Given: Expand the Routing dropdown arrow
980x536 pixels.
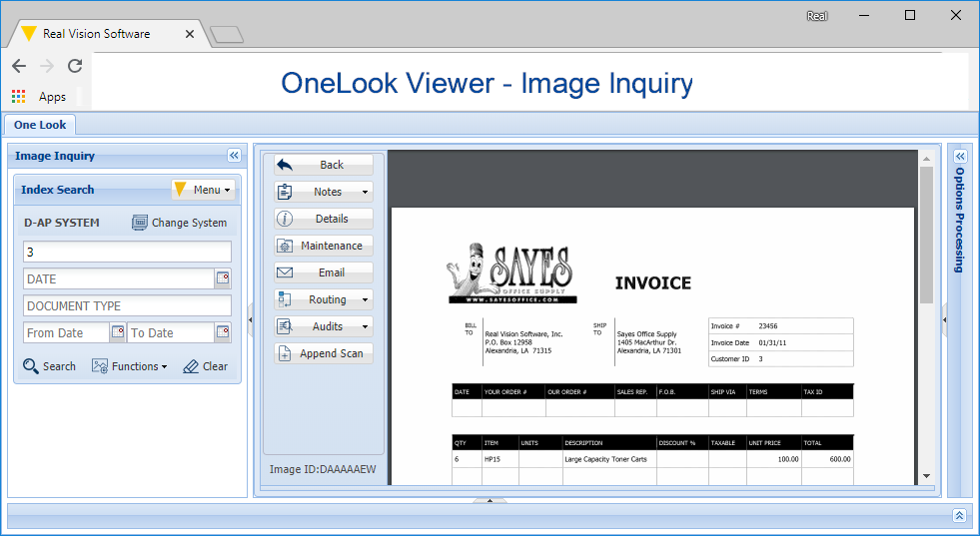Looking at the screenshot, I should click(x=365, y=299).
